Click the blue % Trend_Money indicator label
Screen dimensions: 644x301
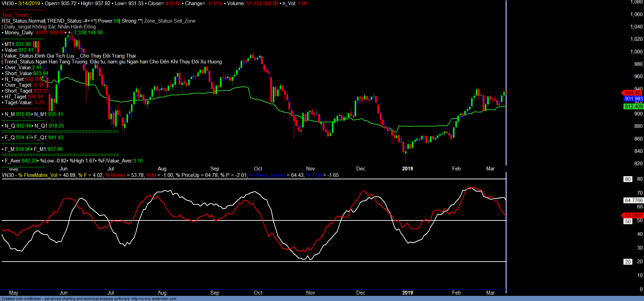pos(267,175)
